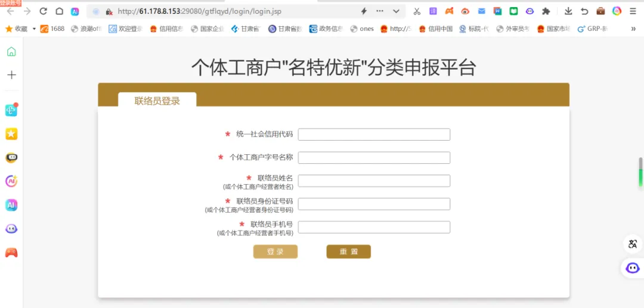Image resolution: width=644 pixels, height=308 pixels.
Task: Open the sidebar purple ghost assistant icon
Action: click(x=11, y=229)
